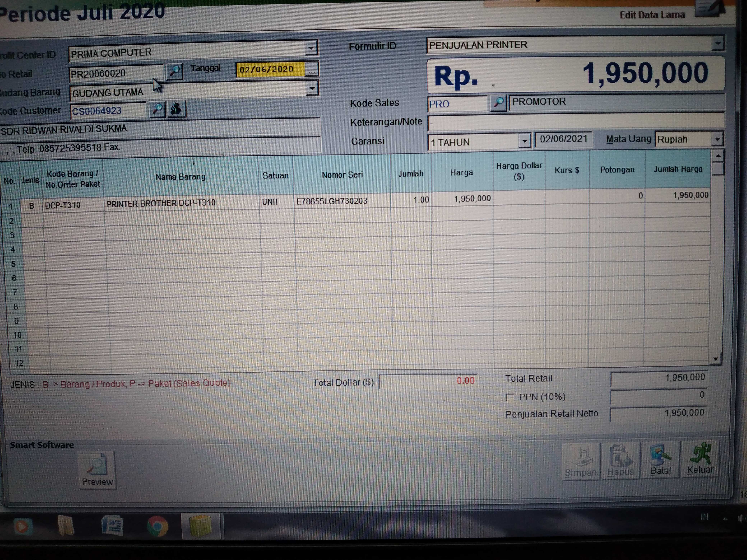Viewport: 747px width, 560px height.
Task: Expand the Formulir ID dropdown
Action: (718, 44)
